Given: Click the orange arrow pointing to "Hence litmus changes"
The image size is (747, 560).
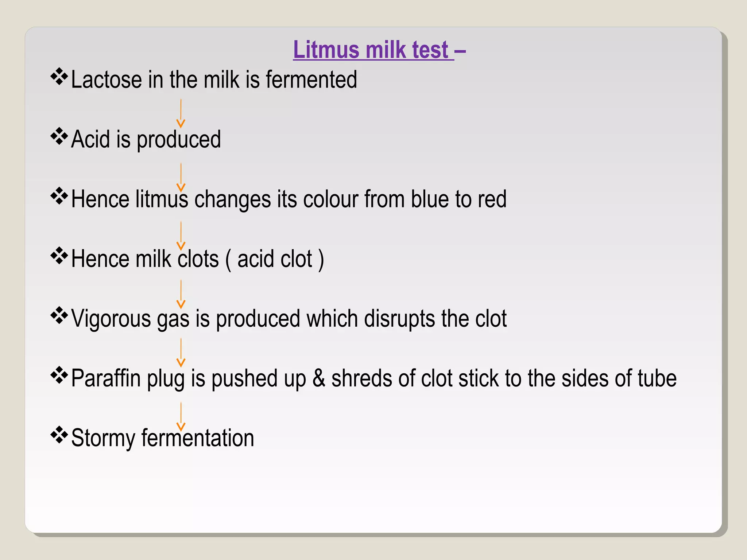Looking at the screenshot, I should [x=181, y=177].
